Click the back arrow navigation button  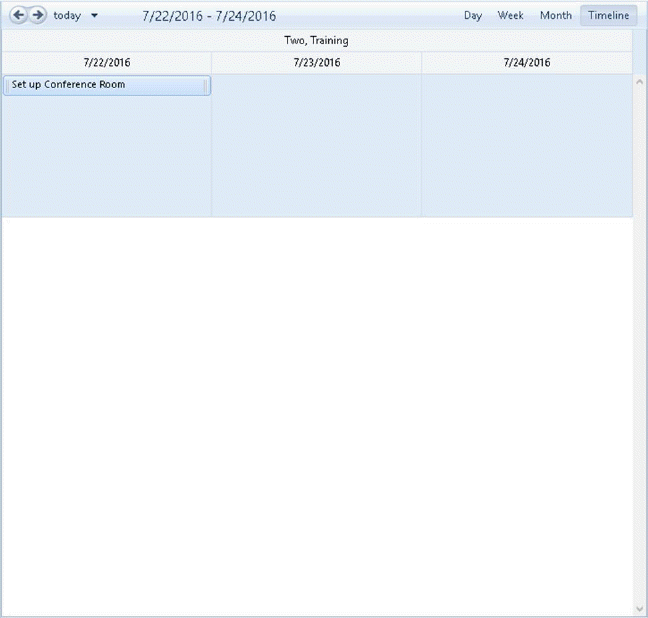(18, 15)
